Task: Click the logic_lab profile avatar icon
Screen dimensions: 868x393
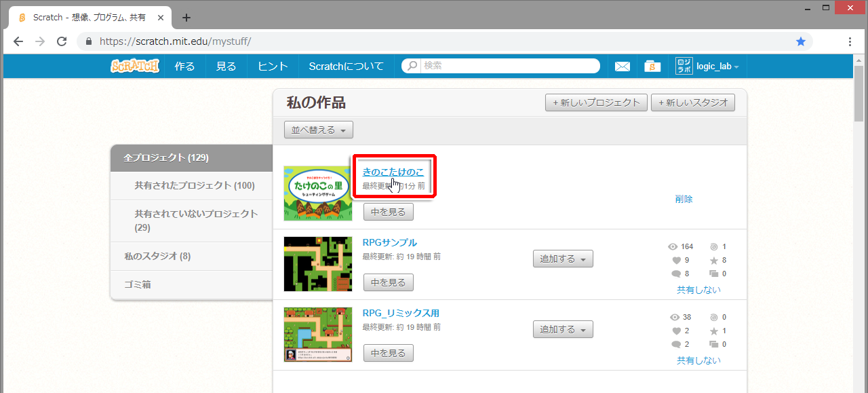Action: pyautogui.click(x=684, y=66)
